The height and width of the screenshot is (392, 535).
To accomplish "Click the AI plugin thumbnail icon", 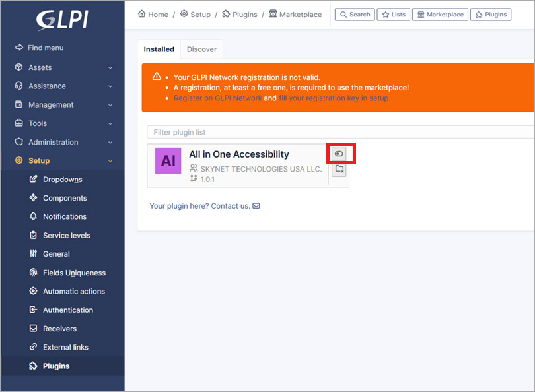I will (x=168, y=161).
